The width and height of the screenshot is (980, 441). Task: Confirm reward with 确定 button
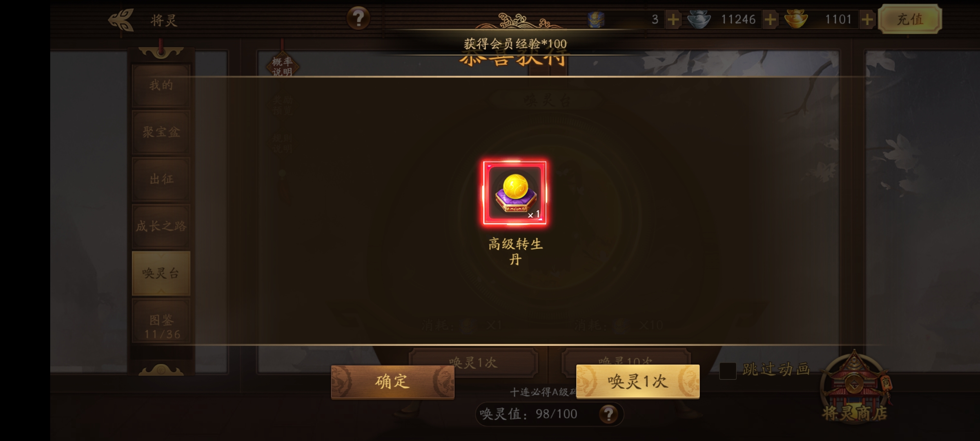coord(392,381)
